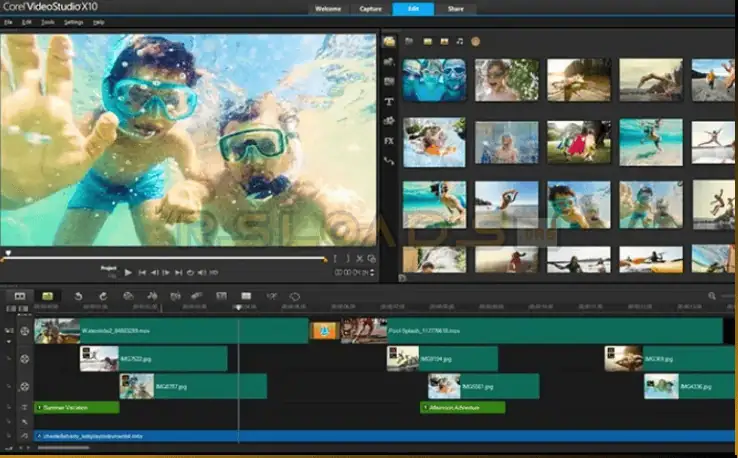Toggle the video track enable icon

tap(24, 331)
